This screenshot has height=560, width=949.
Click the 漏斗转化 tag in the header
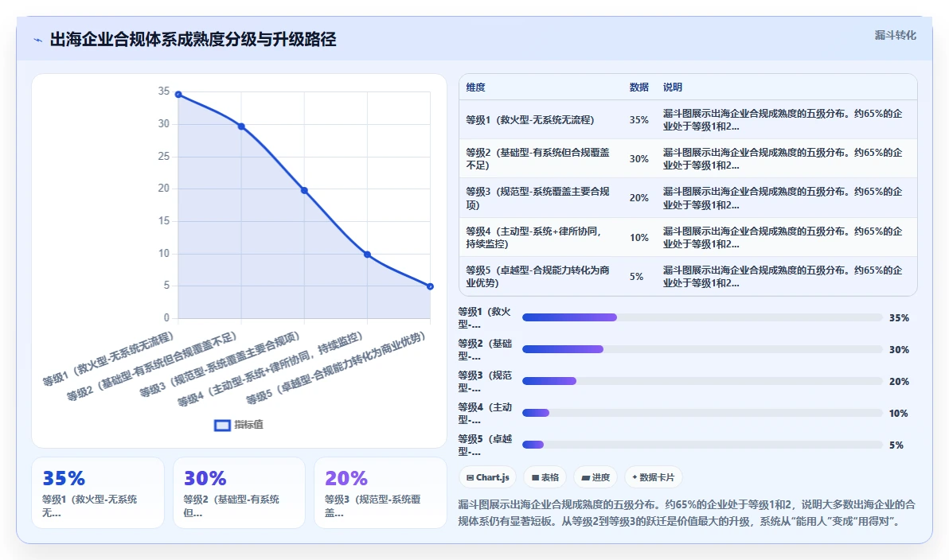[895, 35]
